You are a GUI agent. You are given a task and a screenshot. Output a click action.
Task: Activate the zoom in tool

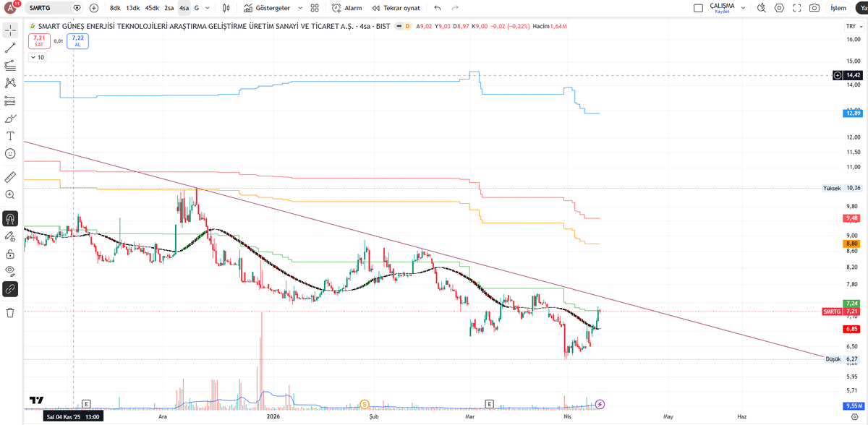(x=10, y=194)
